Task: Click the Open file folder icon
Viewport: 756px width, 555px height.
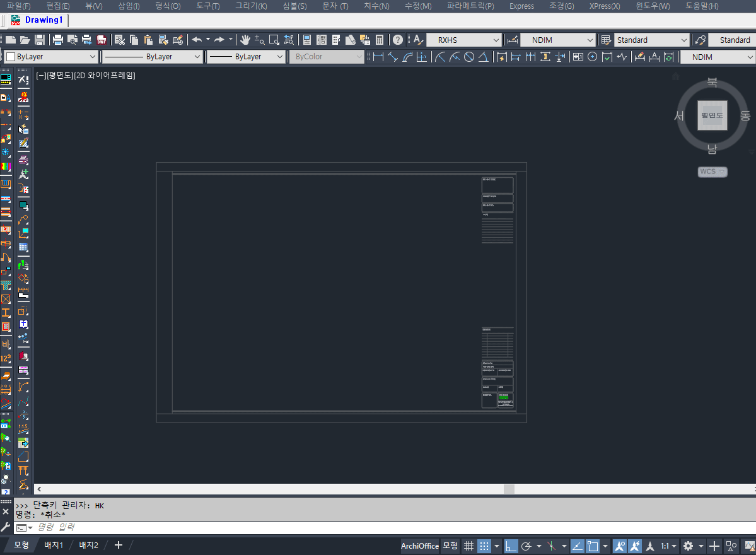Action: (x=25, y=40)
